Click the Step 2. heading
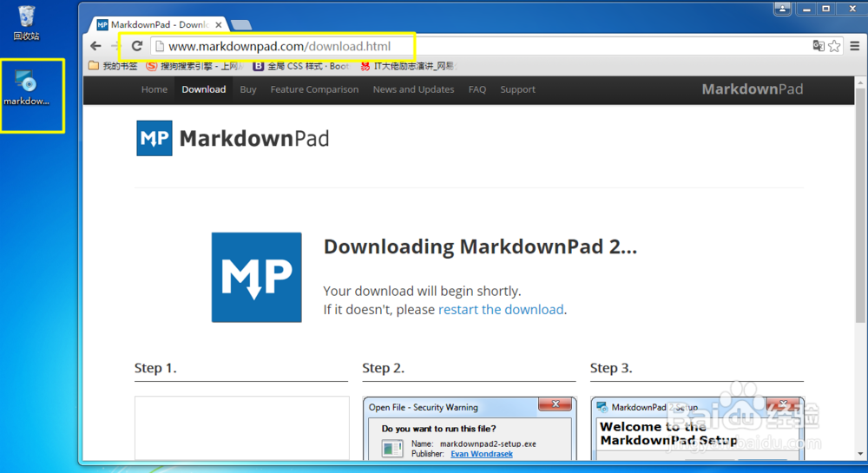Image resolution: width=868 pixels, height=473 pixels. [x=383, y=368]
